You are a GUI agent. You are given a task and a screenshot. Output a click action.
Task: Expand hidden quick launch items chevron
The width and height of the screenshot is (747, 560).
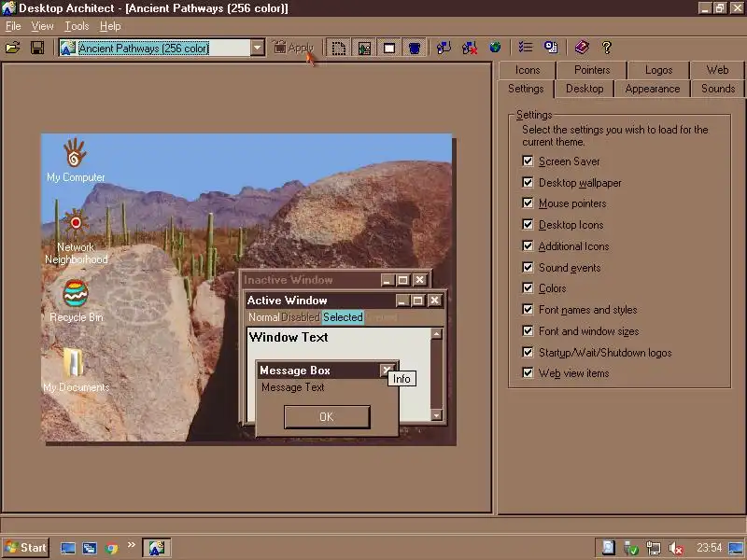click(x=131, y=544)
